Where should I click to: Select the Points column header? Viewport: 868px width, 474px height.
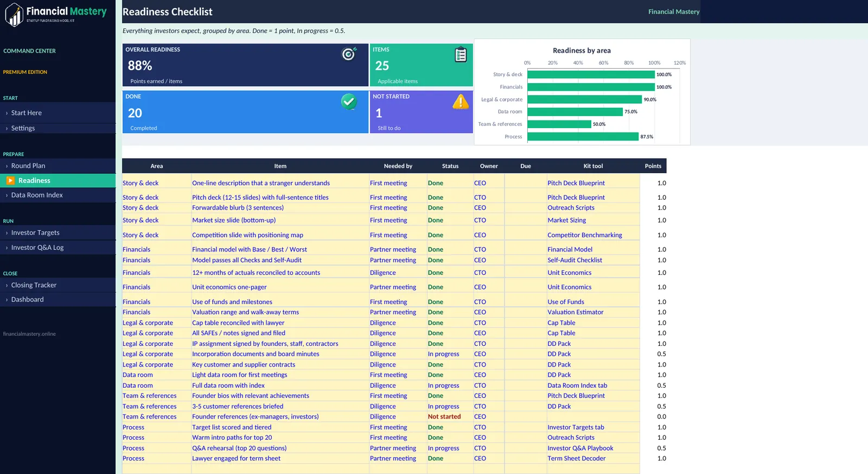(x=653, y=166)
